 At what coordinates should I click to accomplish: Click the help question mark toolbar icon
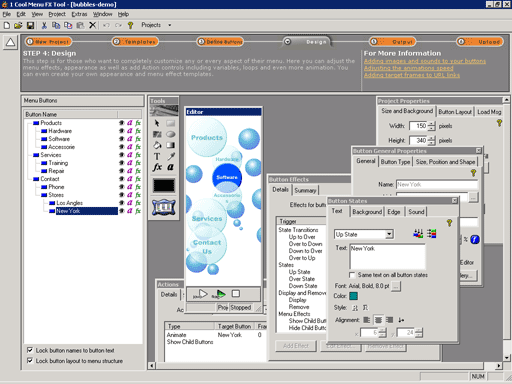pos(130,25)
